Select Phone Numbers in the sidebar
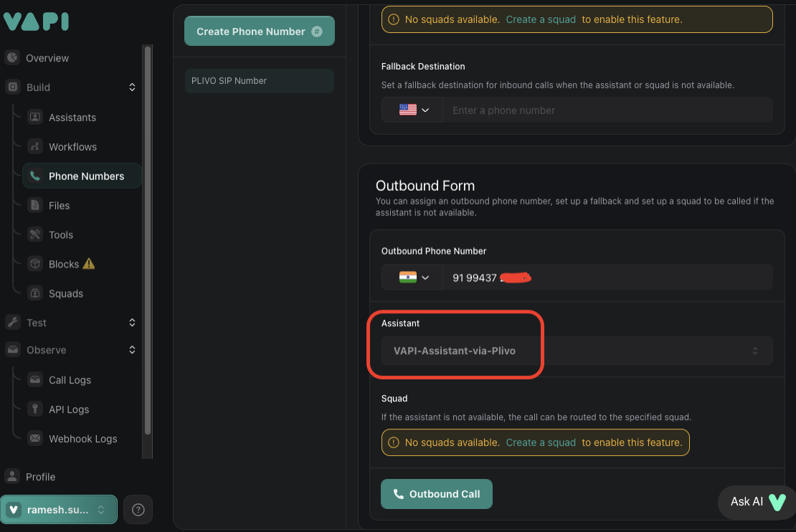The image size is (796, 532). (81, 176)
